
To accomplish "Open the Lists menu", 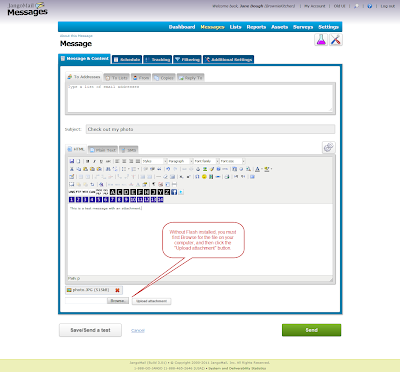I will pyautogui.click(x=235, y=27).
